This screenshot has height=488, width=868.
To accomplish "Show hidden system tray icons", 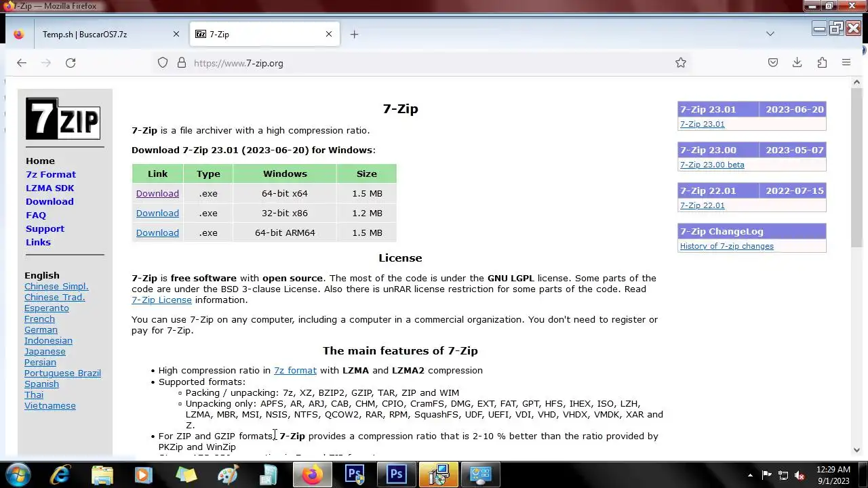I will click(x=750, y=475).
